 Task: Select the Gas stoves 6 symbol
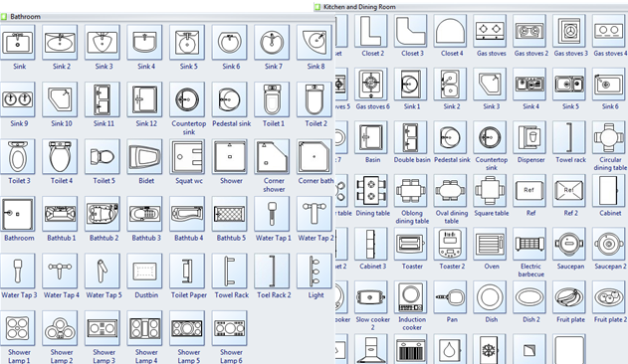pyautogui.click(x=371, y=85)
